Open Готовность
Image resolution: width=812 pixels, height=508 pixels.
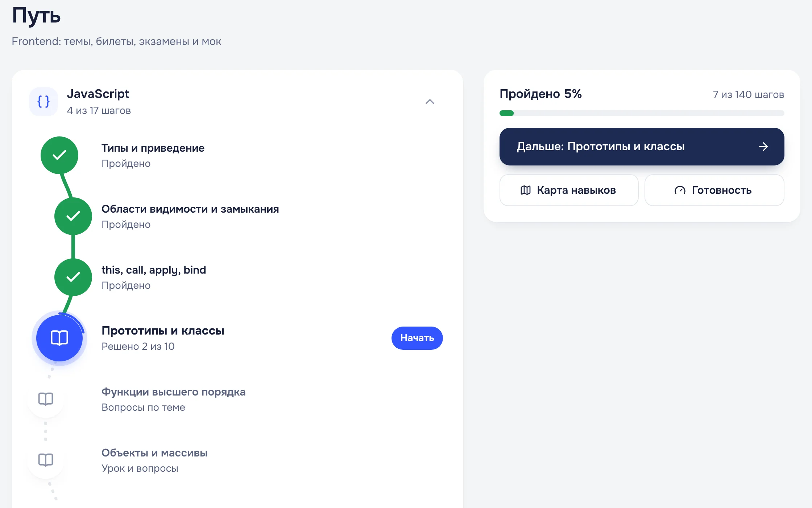point(714,190)
